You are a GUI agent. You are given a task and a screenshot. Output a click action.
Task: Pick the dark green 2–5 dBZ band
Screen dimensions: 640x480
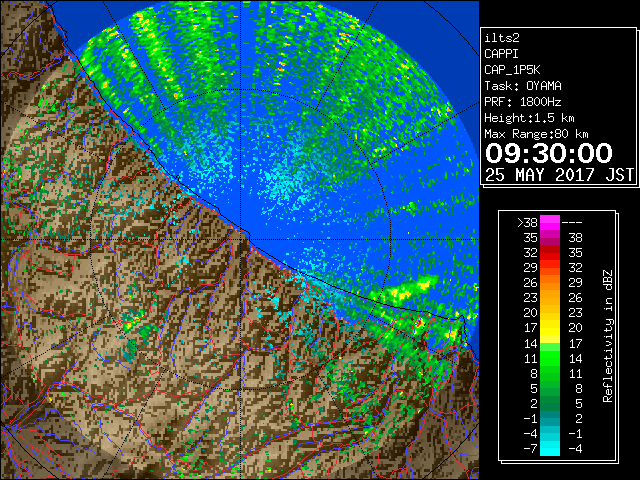coord(550,403)
